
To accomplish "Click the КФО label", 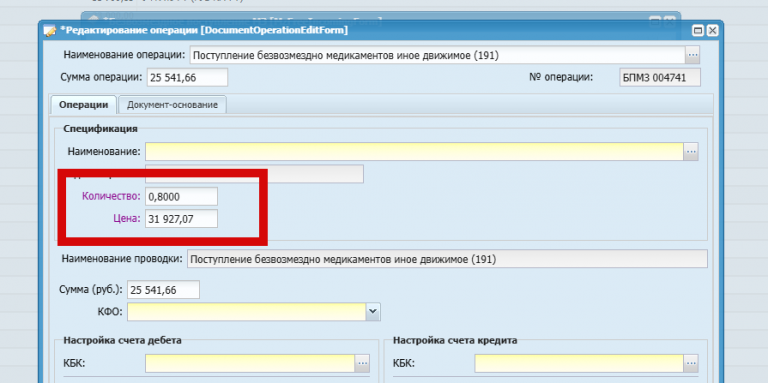I will point(110,311).
